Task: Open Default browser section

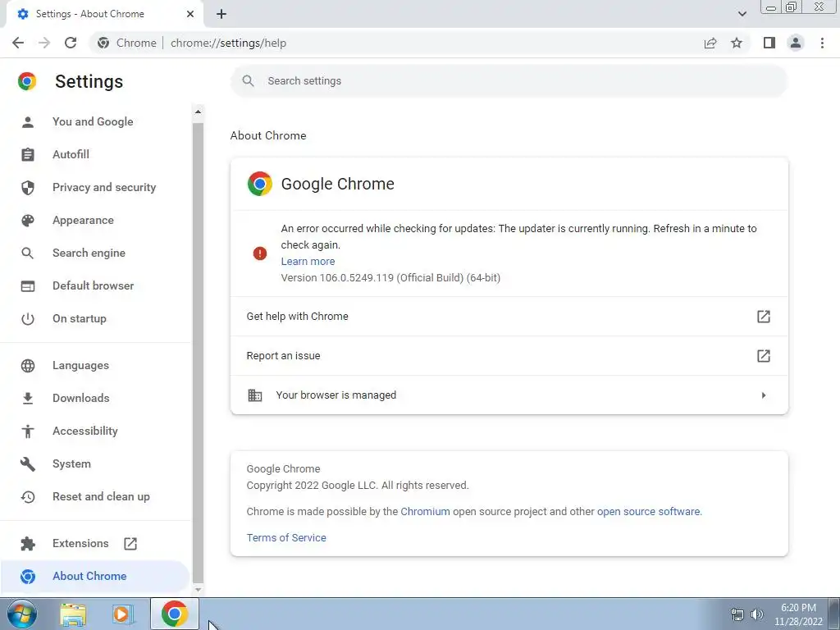Action: pos(95,285)
